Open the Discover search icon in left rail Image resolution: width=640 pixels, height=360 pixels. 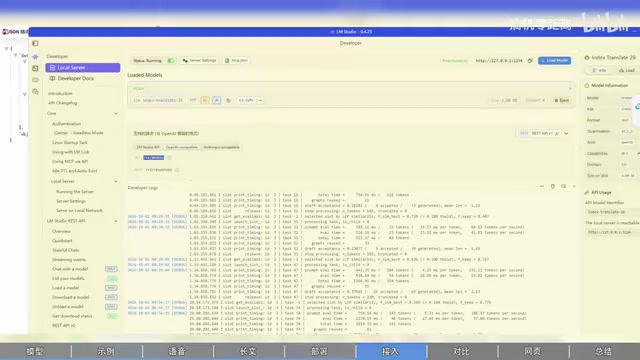pyautogui.click(x=36, y=92)
